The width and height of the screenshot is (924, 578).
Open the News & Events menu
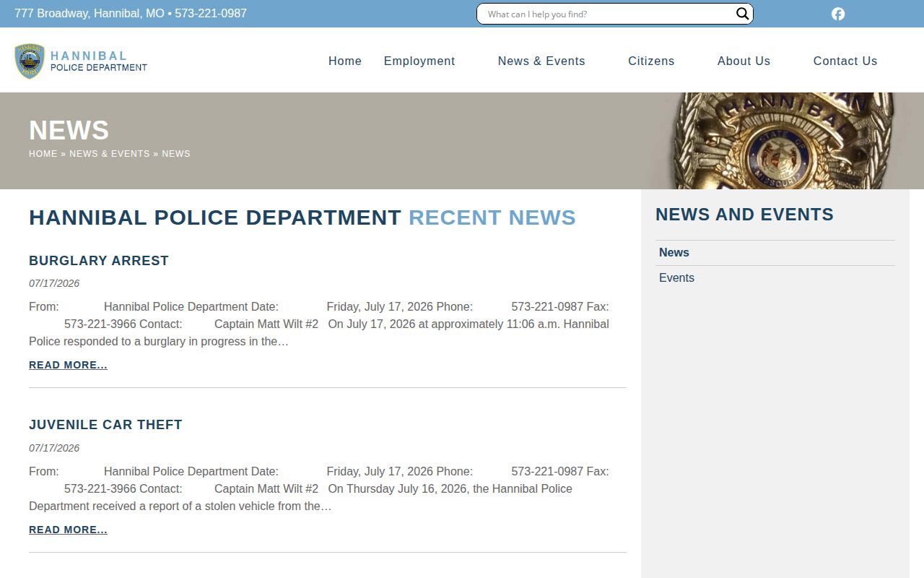pos(541,61)
